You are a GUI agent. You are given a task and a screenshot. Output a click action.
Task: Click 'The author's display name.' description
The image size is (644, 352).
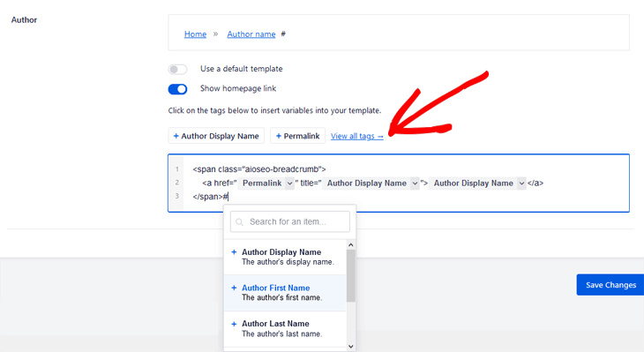coord(288,262)
